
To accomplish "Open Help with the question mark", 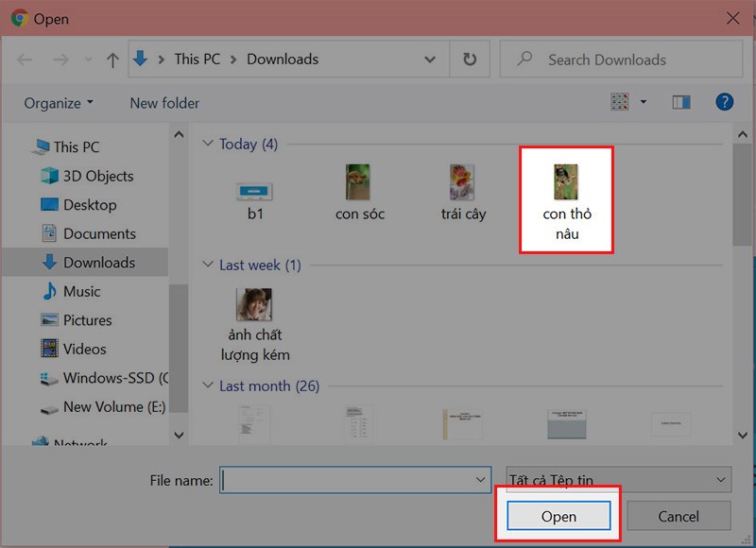I will (724, 102).
